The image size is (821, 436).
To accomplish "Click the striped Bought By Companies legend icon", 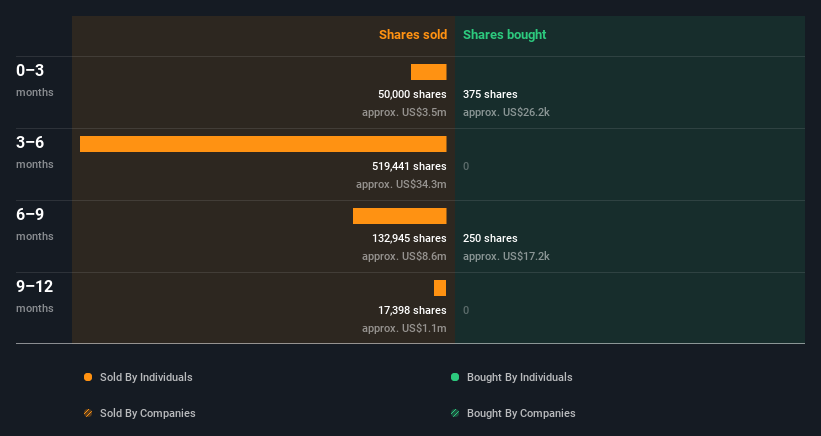I will 455,413.
